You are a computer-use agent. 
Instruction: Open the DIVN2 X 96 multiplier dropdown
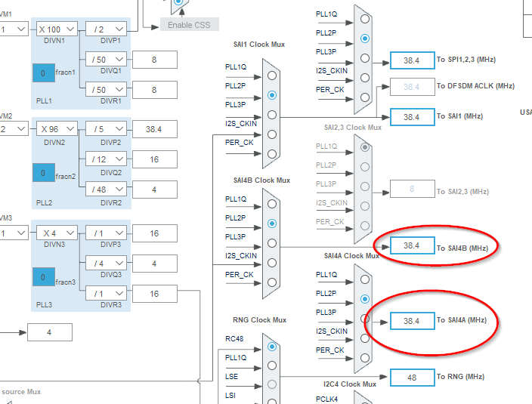57,129
